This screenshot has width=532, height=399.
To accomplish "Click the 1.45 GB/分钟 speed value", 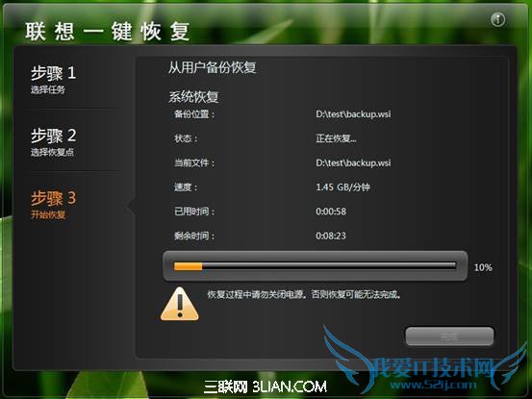I will (x=342, y=187).
